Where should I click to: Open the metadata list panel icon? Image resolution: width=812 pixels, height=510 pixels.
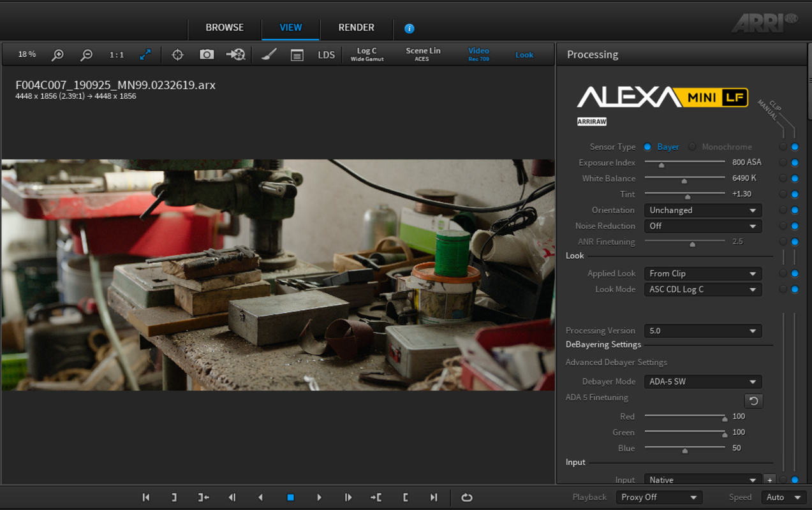(297, 55)
